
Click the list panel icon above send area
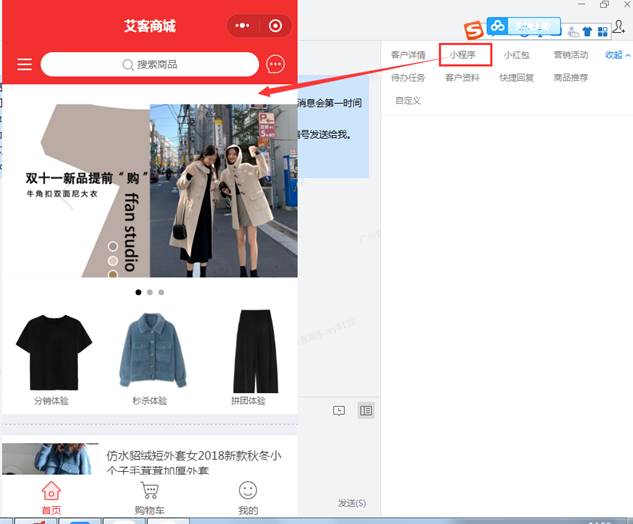[x=366, y=410]
